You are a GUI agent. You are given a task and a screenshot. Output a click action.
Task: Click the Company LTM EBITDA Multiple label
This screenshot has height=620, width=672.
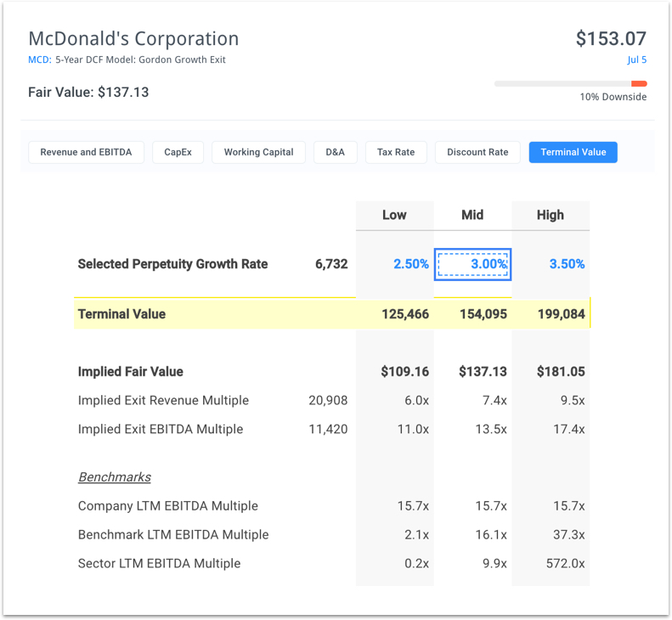(x=168, y=506)
